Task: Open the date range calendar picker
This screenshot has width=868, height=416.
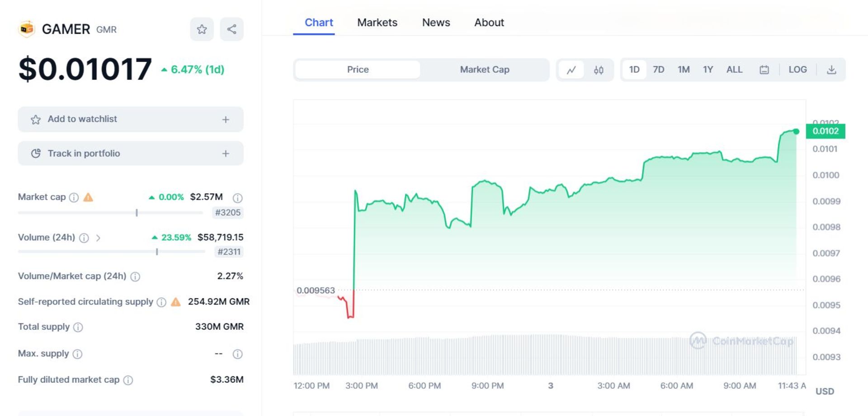Action: [x=764, y=70]
